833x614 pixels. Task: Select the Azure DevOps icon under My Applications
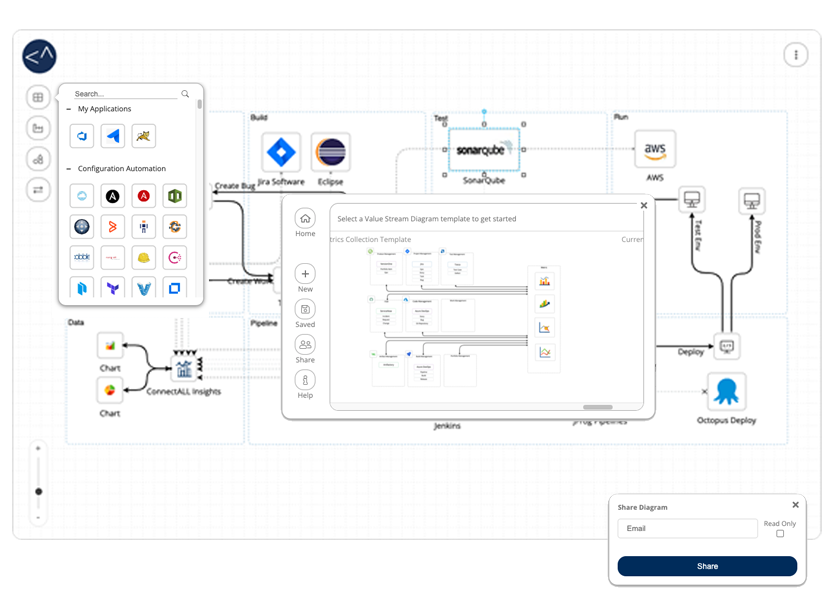click(x=82, y=136)
